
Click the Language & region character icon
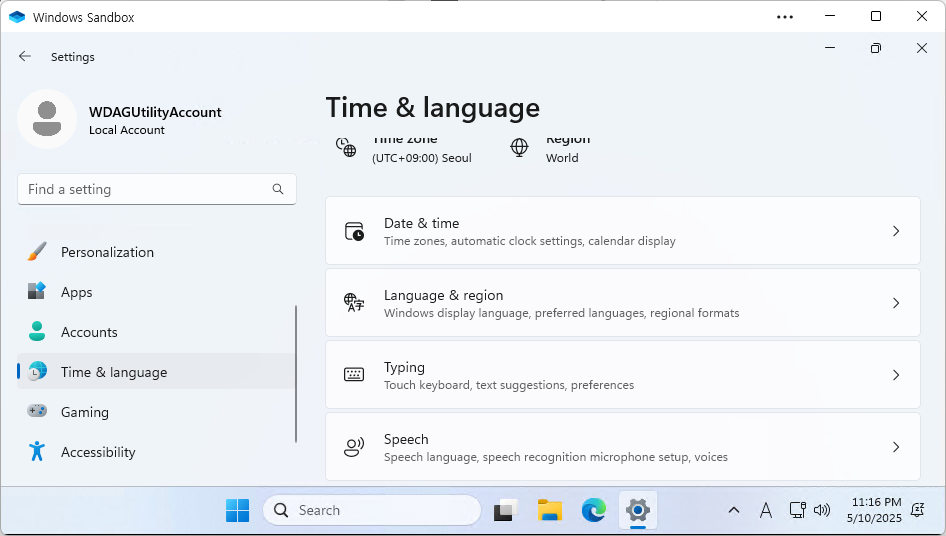click(354, 302)
